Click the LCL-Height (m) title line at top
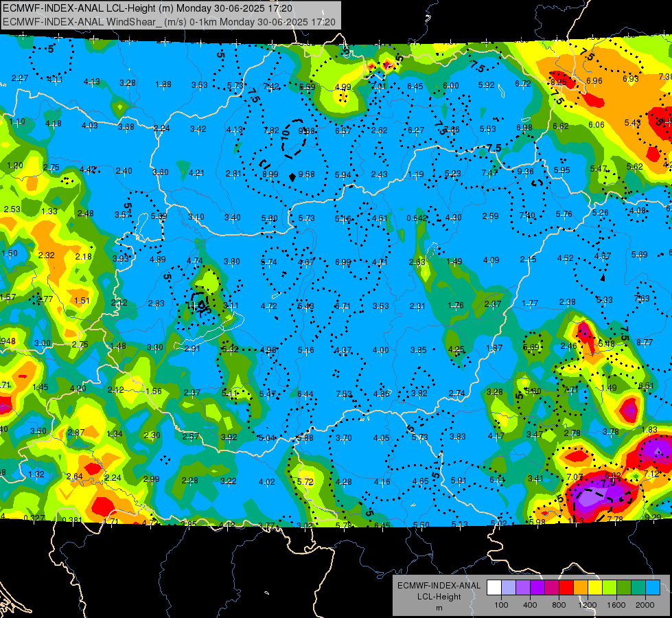This screenshot has height=618, width=672. (x=148, y=8)
